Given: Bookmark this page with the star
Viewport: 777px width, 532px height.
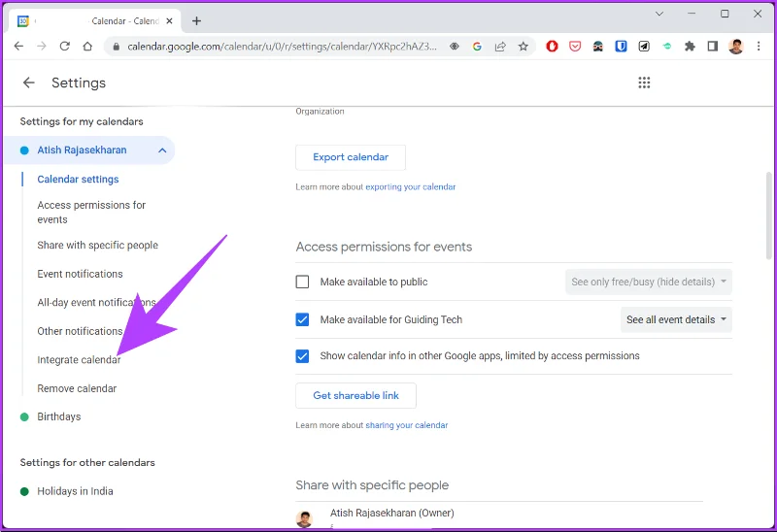Looking at the screenshot, I should pos(524,46).
